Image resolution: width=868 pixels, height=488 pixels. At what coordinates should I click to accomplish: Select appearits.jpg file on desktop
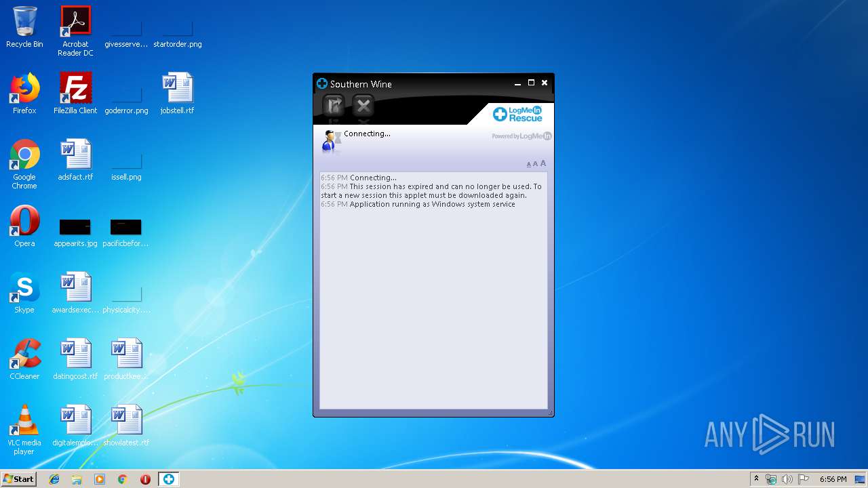pyautogui.click(x=75, y=233)
